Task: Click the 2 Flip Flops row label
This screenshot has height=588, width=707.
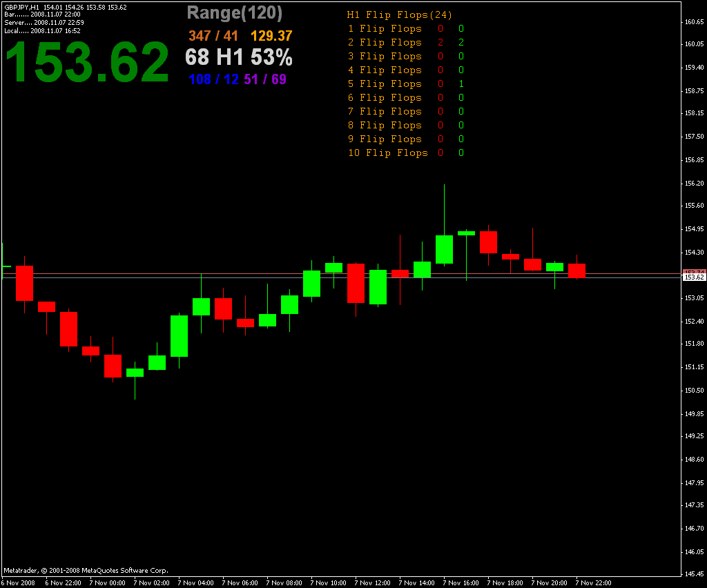Action: coord(385,42)
